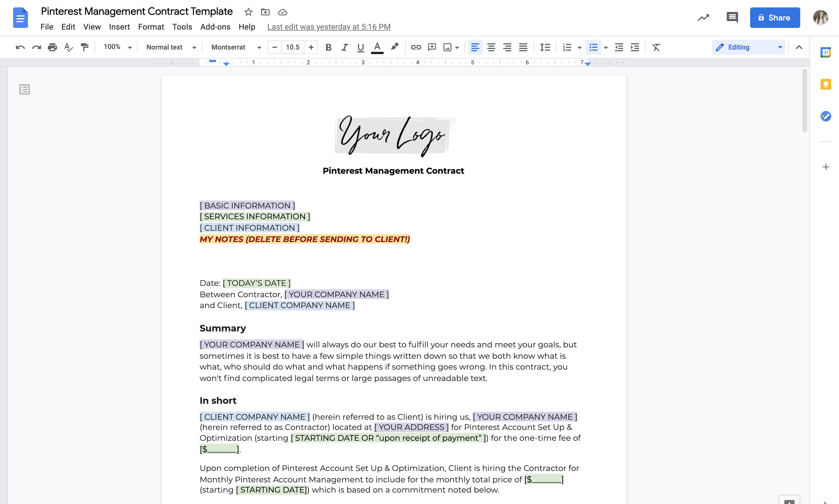
Task: Click the add comment toolbar icon
Action: coord(431,47)
